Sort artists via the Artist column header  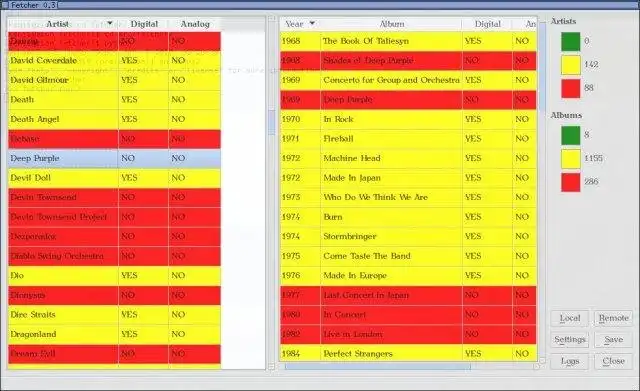point(63,24)
